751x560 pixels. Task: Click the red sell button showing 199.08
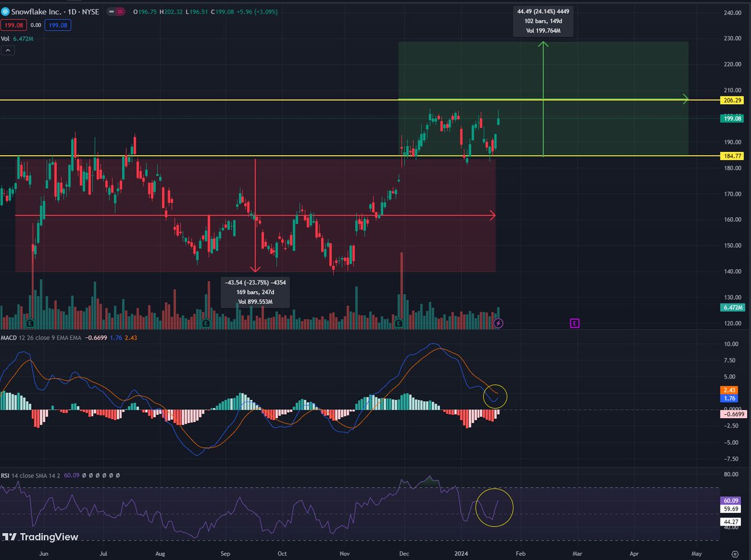tap(14, 24)
